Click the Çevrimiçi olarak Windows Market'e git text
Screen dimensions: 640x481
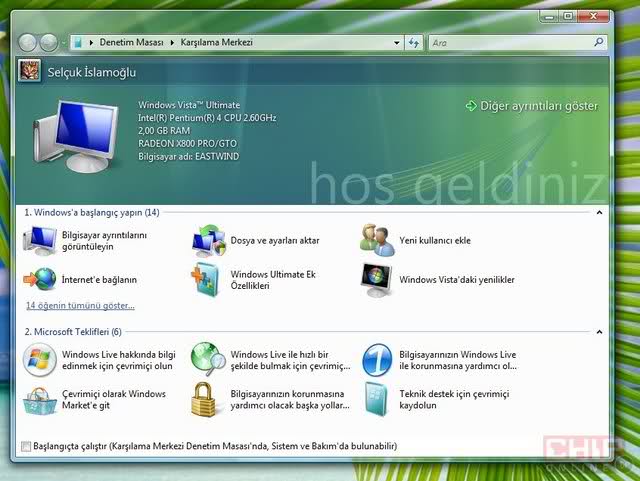click(x=114, y=400)
